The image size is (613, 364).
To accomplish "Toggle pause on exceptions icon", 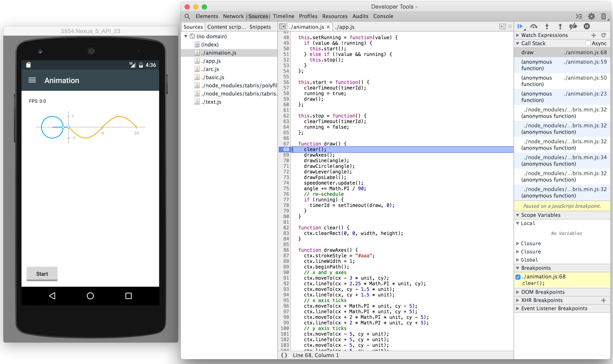I will (x=587, y=26).
